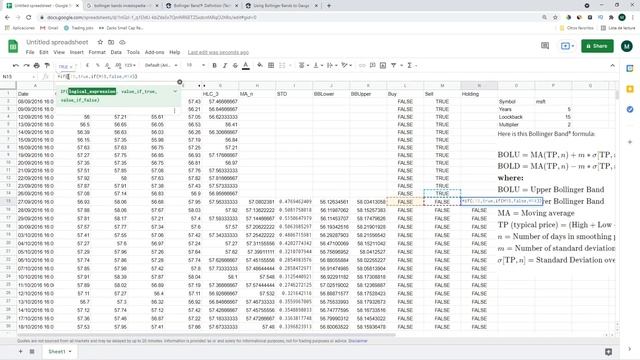Select column N header
This screenshot has width=640, height=360.
tap(479, 85)
